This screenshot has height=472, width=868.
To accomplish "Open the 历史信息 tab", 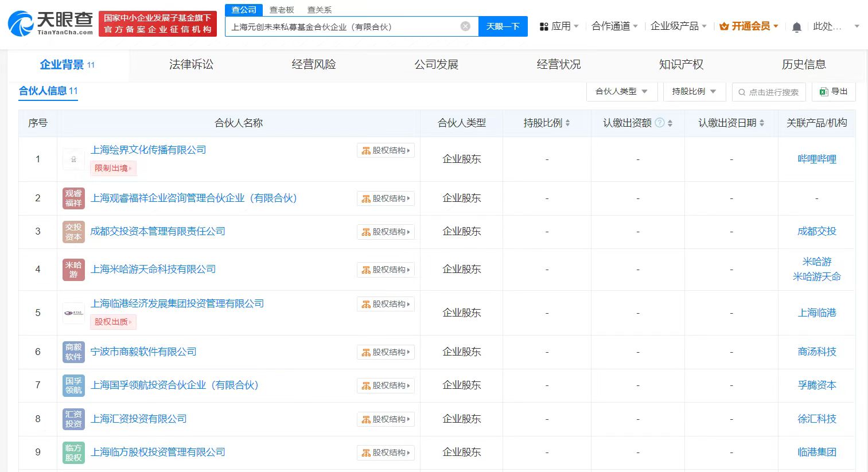I will [x=804, y=64].
